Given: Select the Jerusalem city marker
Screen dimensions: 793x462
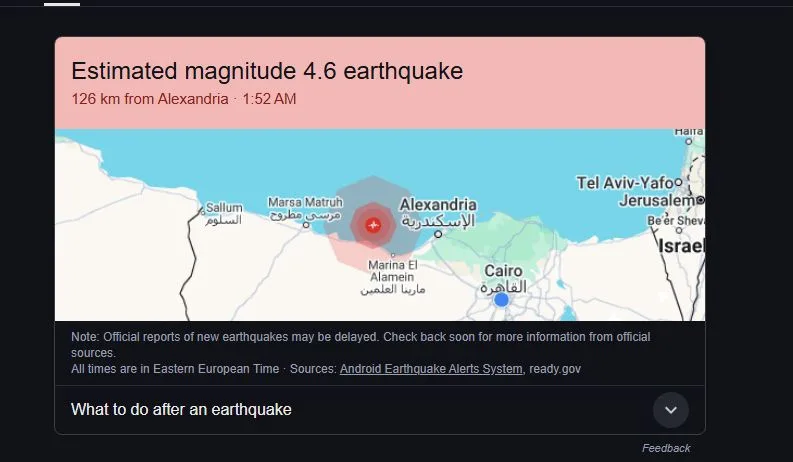Looking at the screenshot, I should coord(700,200).
